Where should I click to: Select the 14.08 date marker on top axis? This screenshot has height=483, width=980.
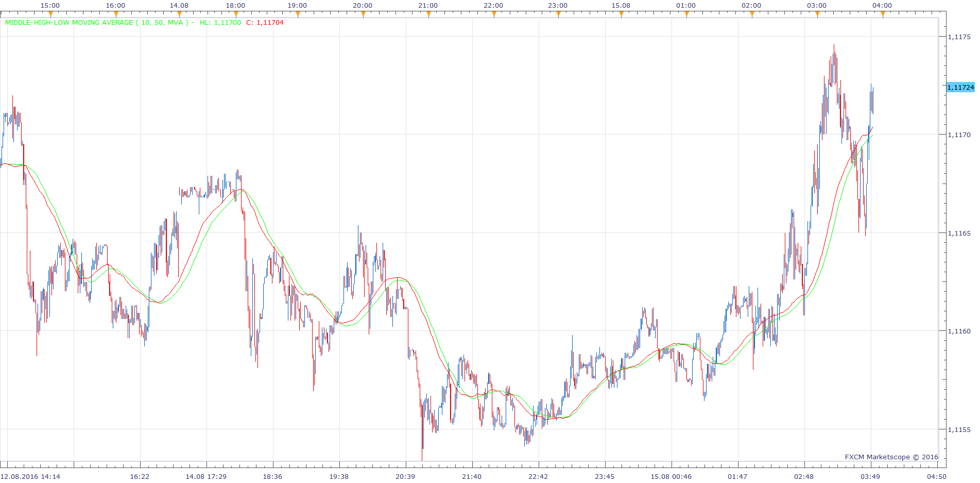point(179,5)
